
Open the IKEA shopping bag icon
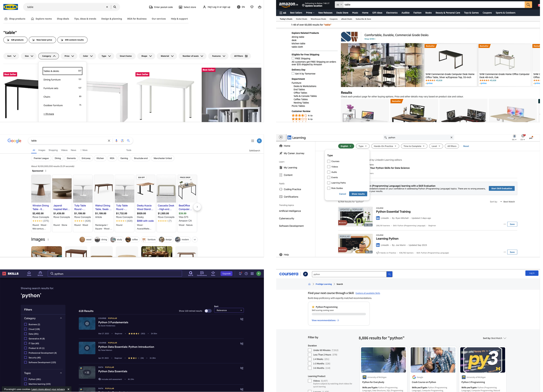click(260, 7)
